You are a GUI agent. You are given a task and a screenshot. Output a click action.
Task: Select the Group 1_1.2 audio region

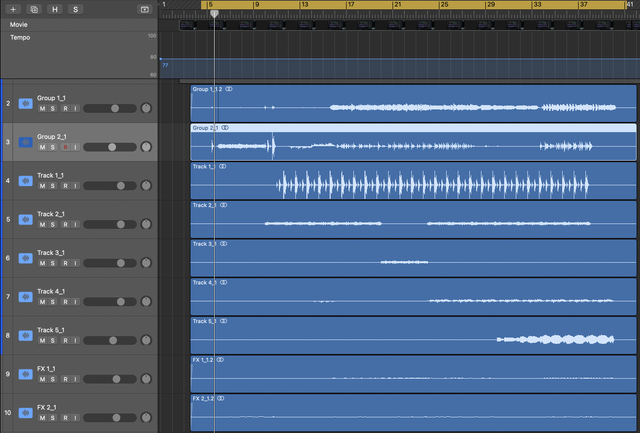click(413, 104)
